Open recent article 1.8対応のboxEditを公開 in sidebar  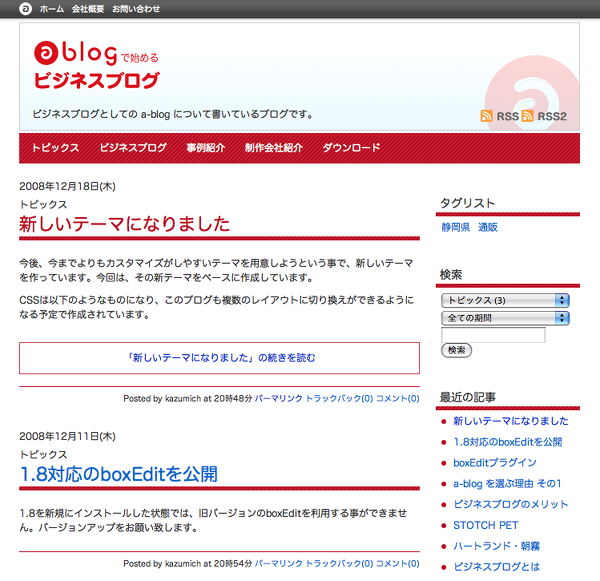(508, 442)
